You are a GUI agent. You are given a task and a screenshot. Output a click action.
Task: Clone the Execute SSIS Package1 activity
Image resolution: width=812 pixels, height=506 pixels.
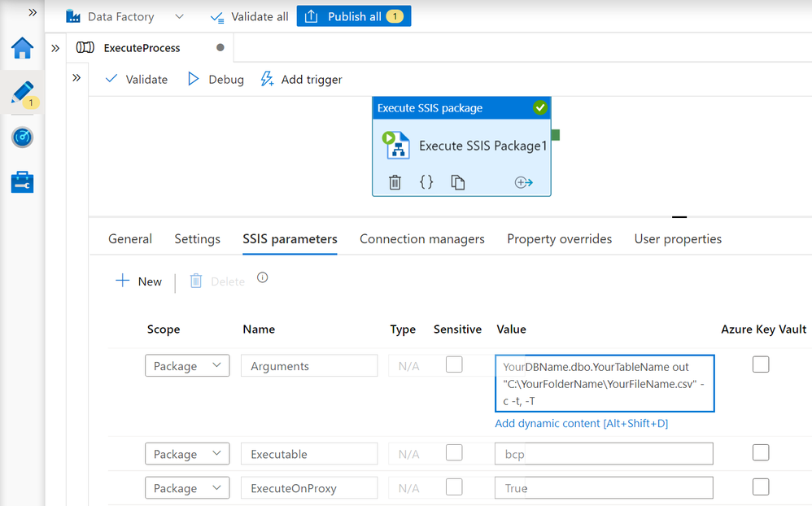click(x=458, y=182)
